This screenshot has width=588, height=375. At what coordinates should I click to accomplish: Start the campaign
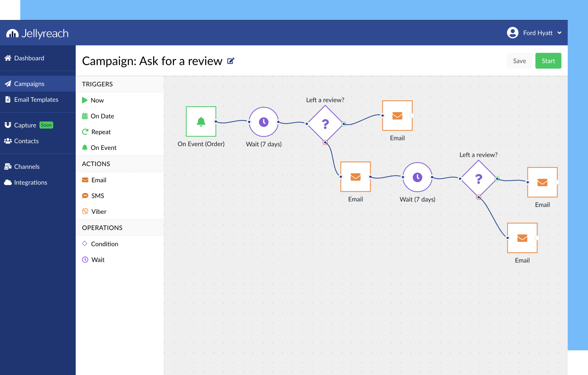point(548,61)
